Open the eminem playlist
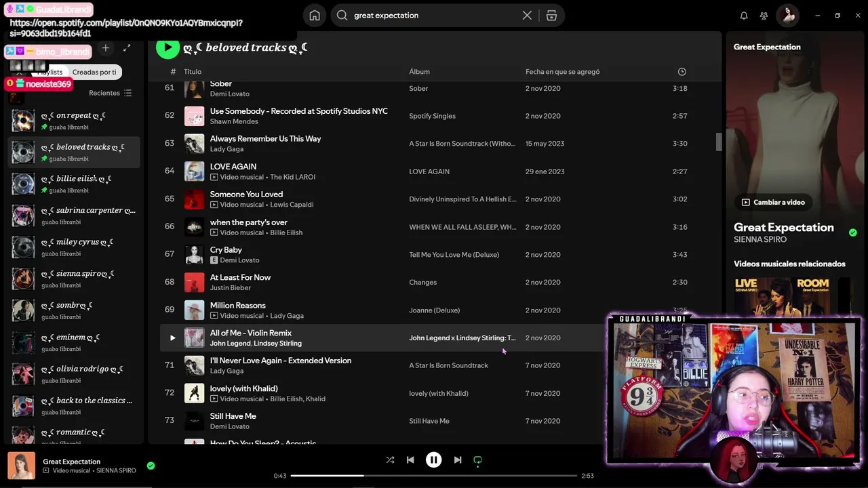Viewport: 868px width, 488px height. pos(75,343)
